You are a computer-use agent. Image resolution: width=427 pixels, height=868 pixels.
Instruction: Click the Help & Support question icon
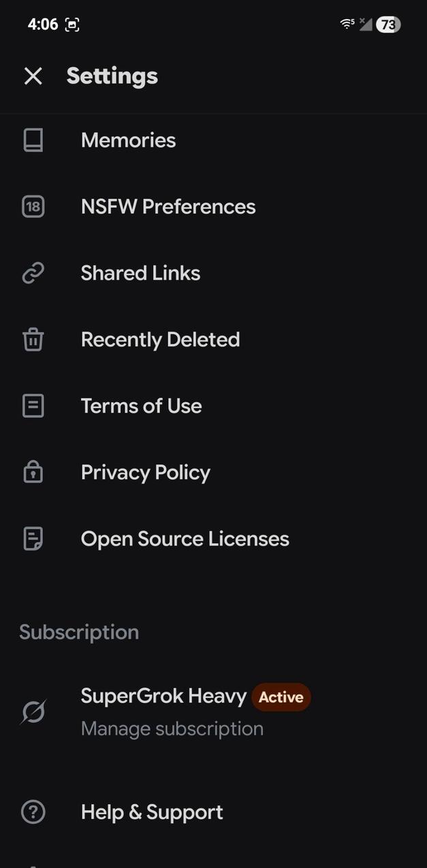[33, 811]
